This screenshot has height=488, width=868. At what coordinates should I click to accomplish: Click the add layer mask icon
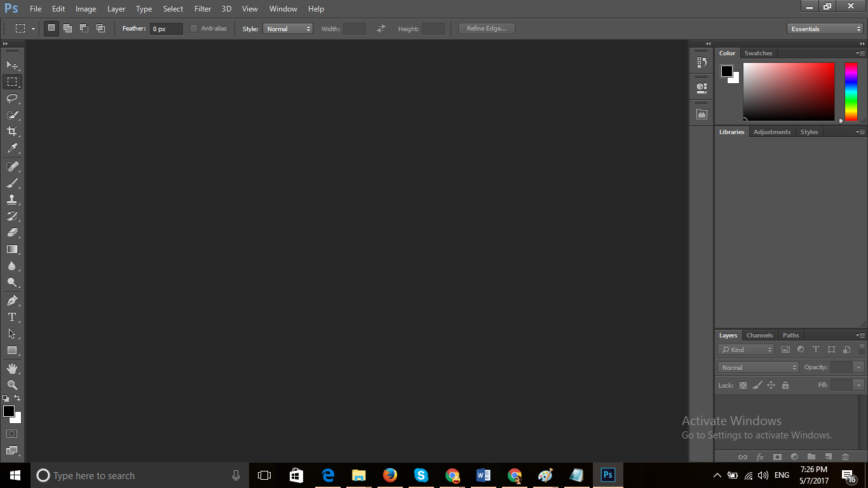coord(777,457)
